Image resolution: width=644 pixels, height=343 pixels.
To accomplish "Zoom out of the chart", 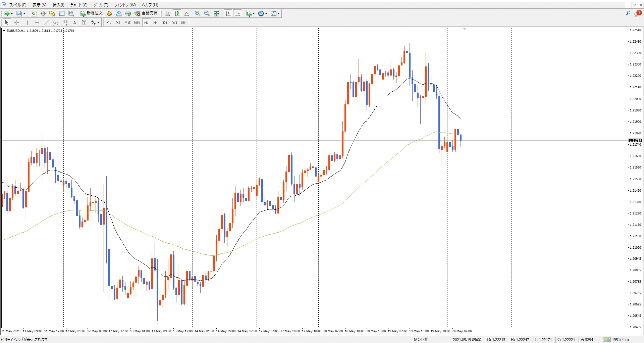I will [207, 13].
